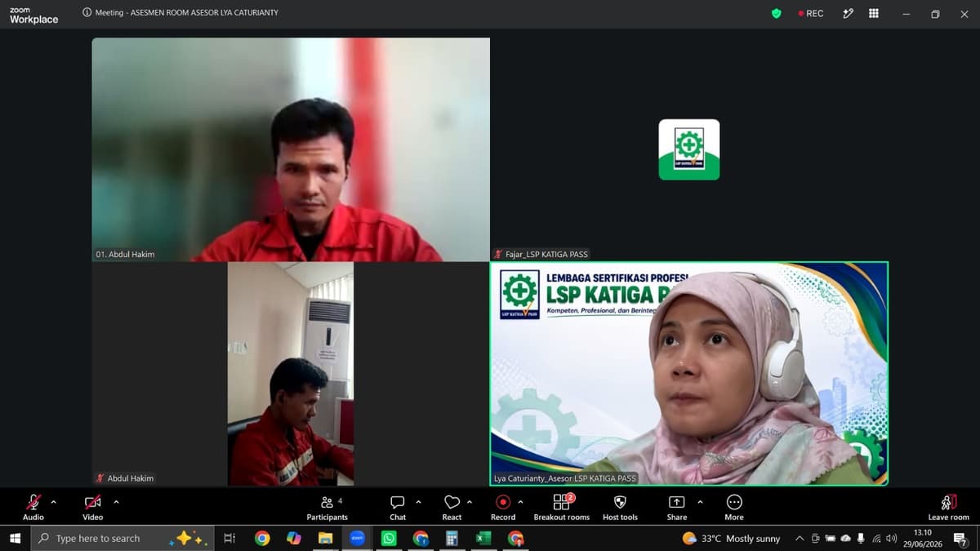Click Leave room button
980x551 pixels.
948,507
